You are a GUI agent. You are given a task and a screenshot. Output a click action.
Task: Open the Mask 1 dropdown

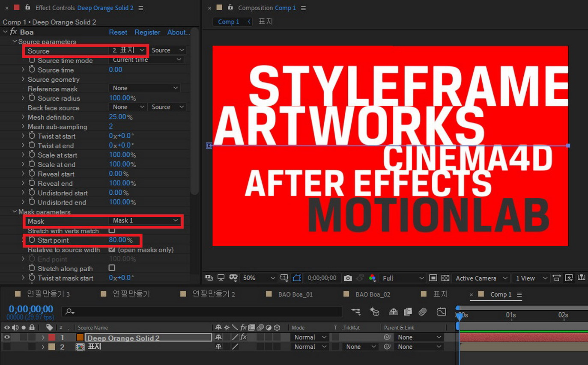[x=145, y=220]
